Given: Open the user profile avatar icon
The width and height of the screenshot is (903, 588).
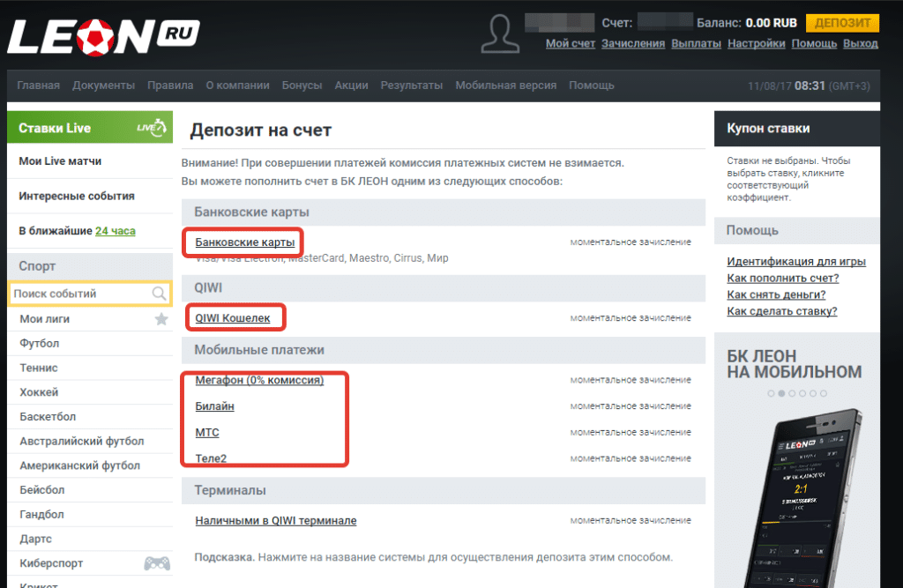Looking at the screenshot, I should [x=500, y=34].
